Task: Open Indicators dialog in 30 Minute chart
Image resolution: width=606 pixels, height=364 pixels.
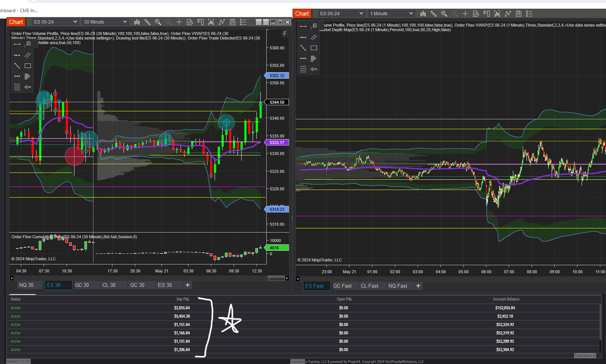Action: tap(222, 22)
